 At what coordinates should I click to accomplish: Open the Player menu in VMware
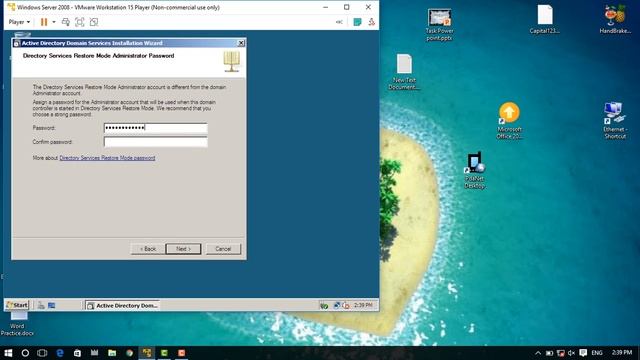19,22
